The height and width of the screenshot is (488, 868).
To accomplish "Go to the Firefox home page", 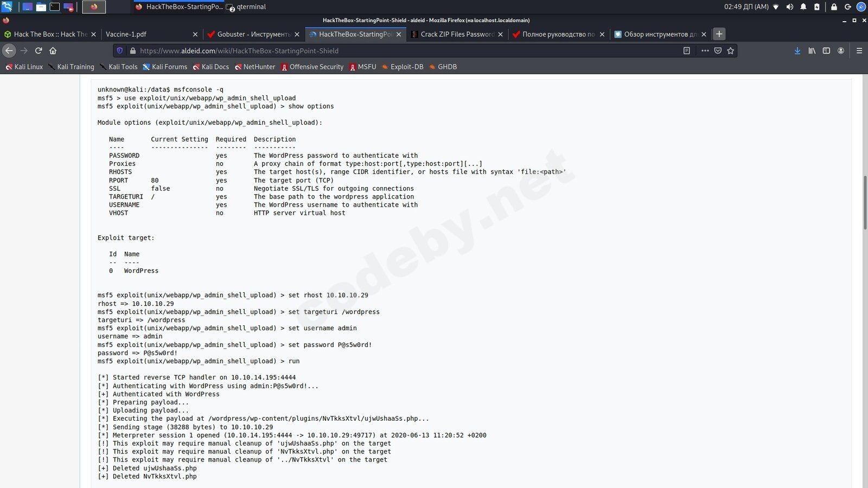I will (x=53, y=50).
